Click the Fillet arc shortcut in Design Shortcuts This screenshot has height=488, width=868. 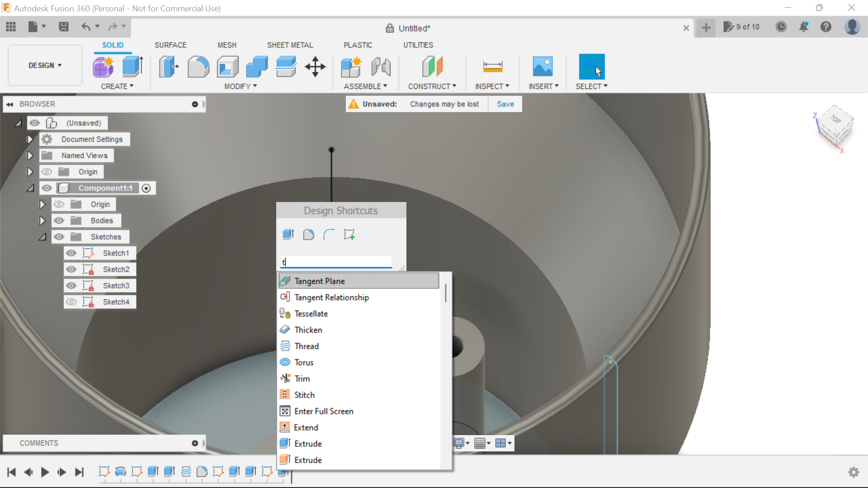pyautogui.click(x=329, y=235)
